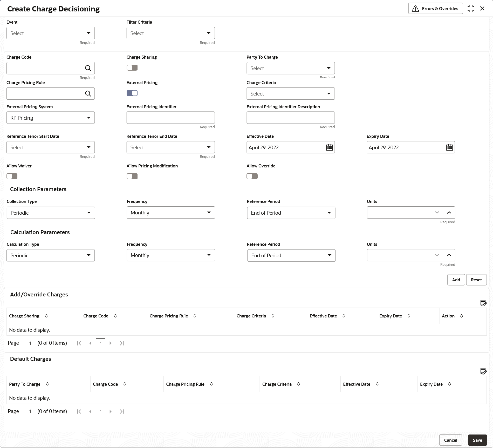Viewport: 493px width, 448px height.
Task: Sort Default Charges by Expiry Date
Action: [x=450, y=384]
